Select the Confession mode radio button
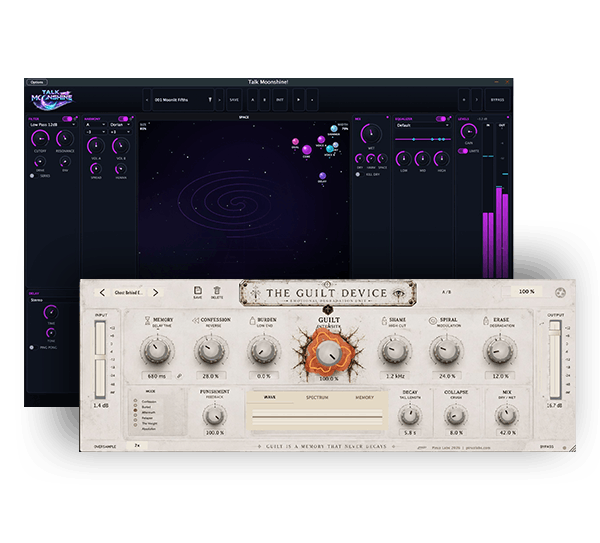Viewport: 600px width, 543px height. [x=135, y=401]
